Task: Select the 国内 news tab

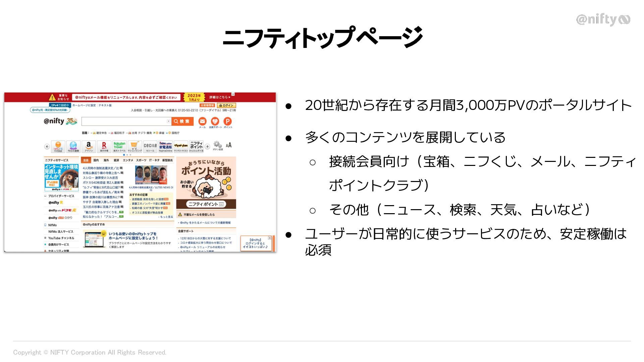Action: [x=96, y=160]
